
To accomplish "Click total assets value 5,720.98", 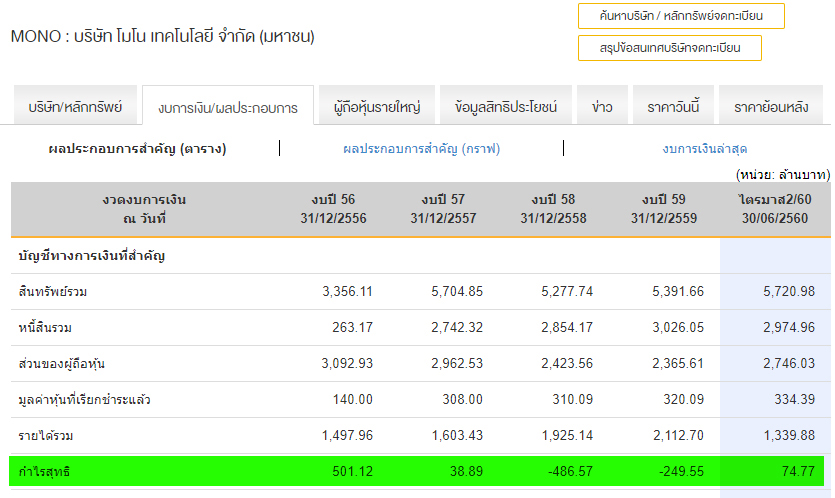I will click(x=789, y=291).
